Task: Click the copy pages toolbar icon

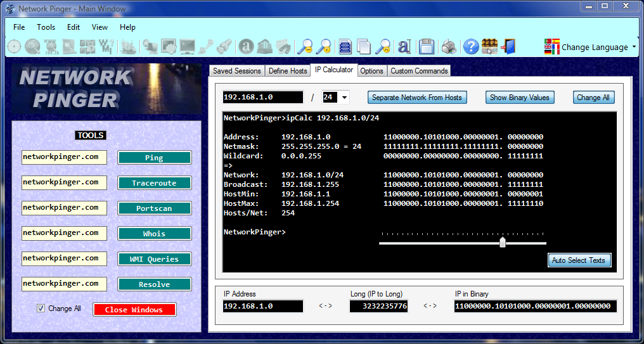Action: tap(364, 46)
